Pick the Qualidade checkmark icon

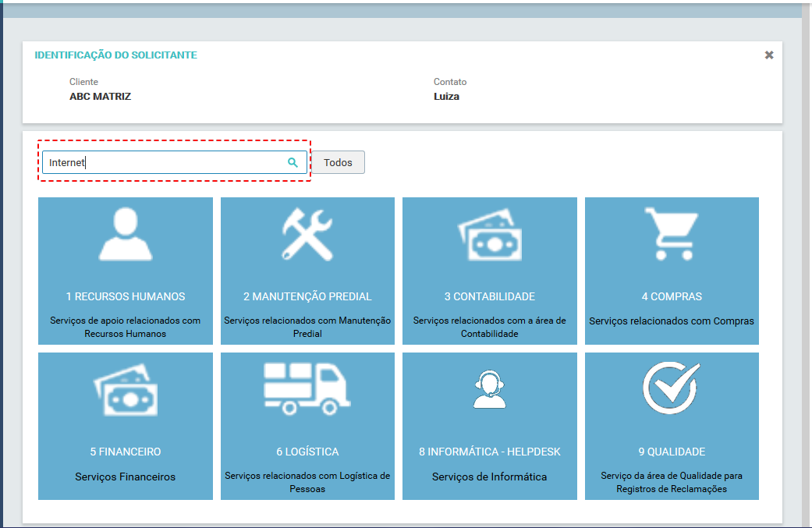point(672,388)
